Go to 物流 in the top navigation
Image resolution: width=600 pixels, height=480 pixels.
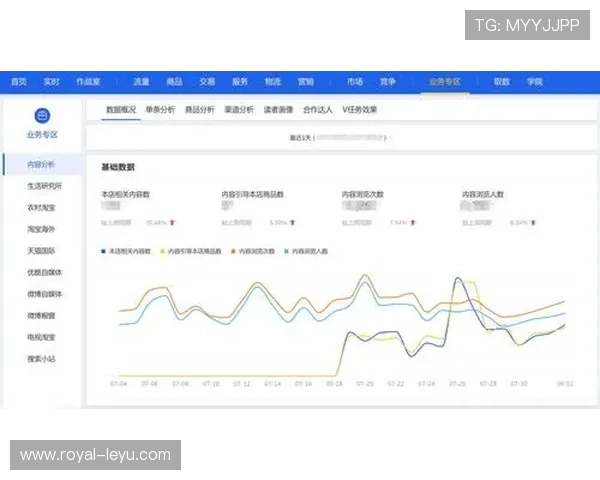pos(273,82)
